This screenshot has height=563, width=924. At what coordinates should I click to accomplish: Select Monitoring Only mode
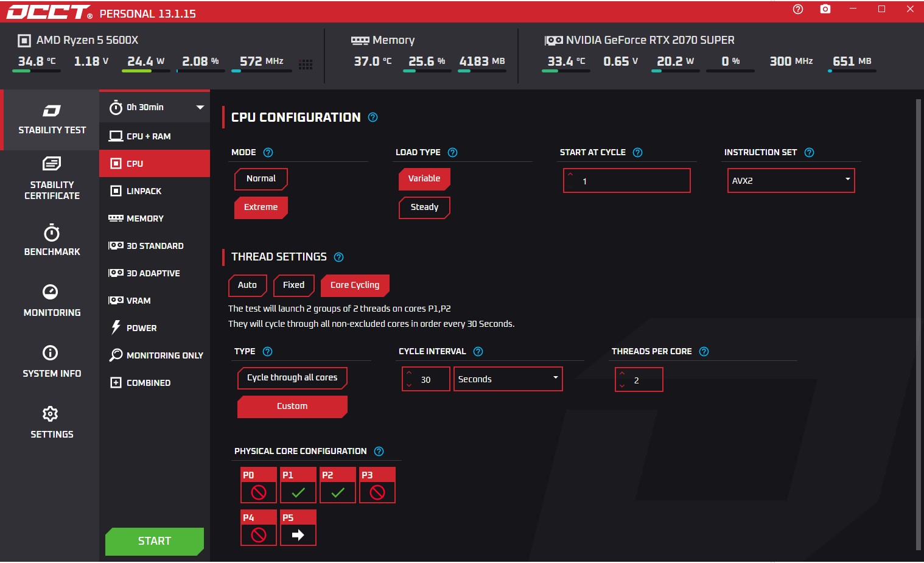point(155,355)
